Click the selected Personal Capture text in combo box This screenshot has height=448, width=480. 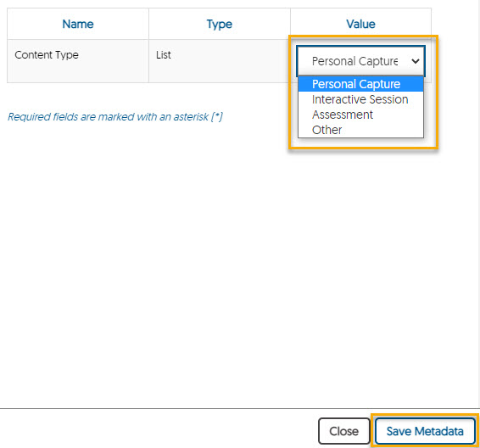pyautogui.click(x=354, y=61)
